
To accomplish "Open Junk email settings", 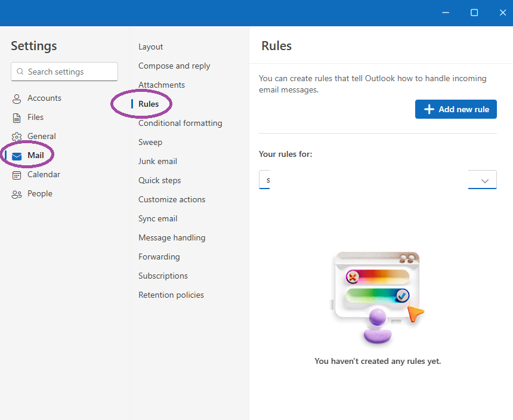I will 157,161.
